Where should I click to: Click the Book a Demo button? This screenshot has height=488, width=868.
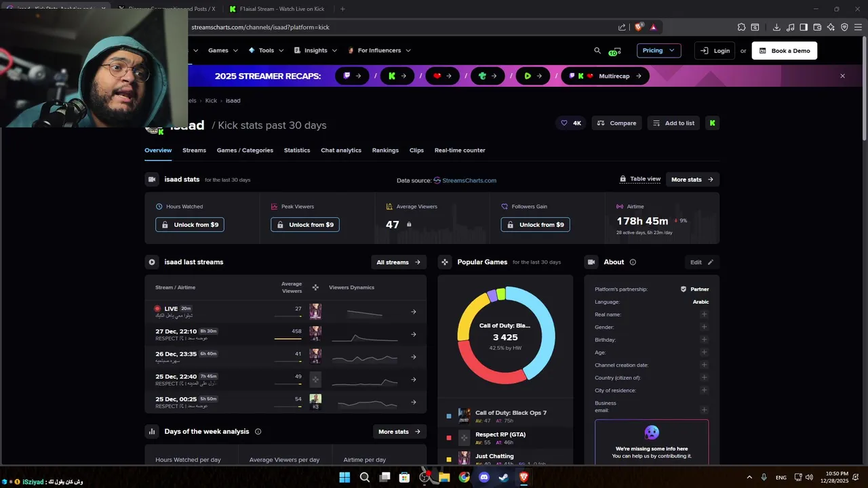tap(785, 50)
